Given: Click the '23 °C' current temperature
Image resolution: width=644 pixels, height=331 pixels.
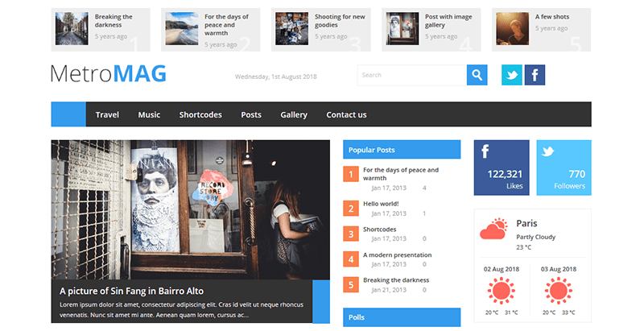Looking at the screenshot, I should pyautogui.click(x=524, y=247).
